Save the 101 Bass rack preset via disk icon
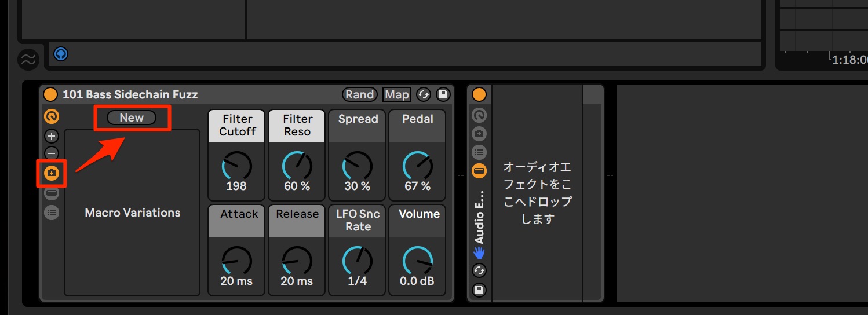Viewport: 868px width, 315px height. tap(443, 94)
